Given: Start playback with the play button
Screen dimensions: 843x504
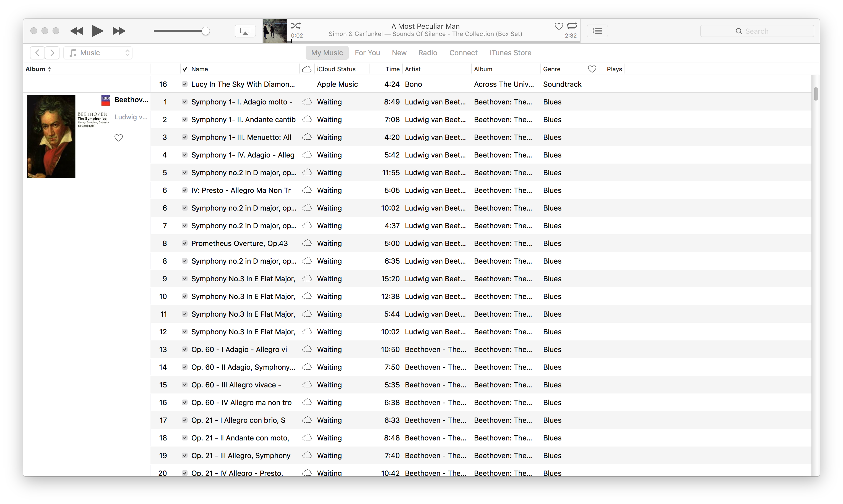Looking at the screenshot, I should (x=98, y=31).
